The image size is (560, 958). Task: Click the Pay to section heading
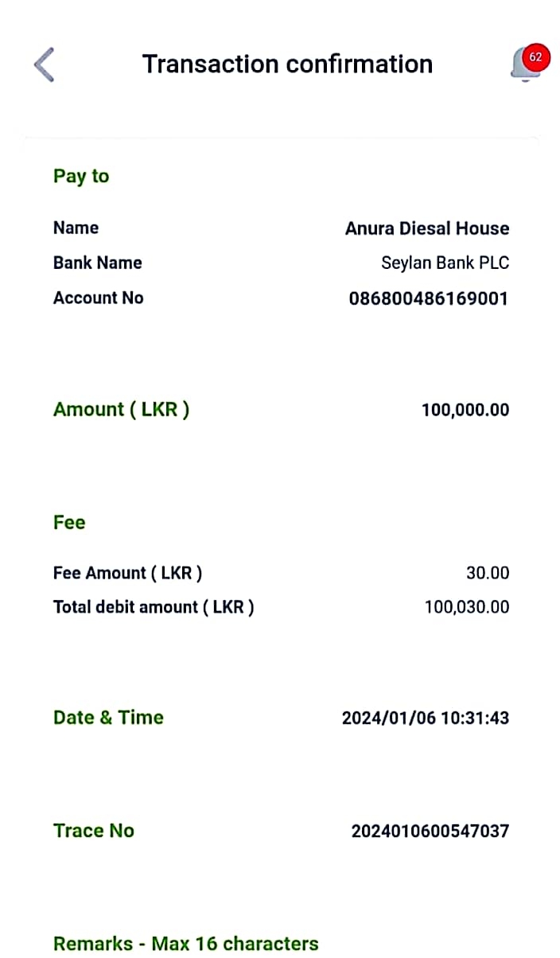point(81,177)
